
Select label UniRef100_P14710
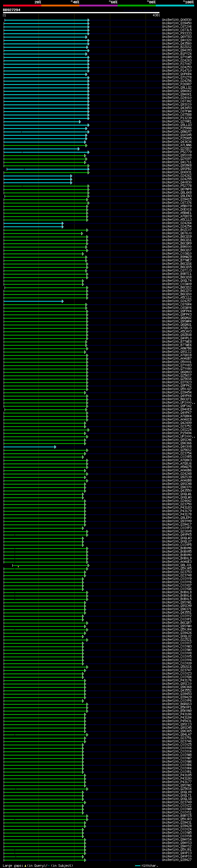click(177, 71)
